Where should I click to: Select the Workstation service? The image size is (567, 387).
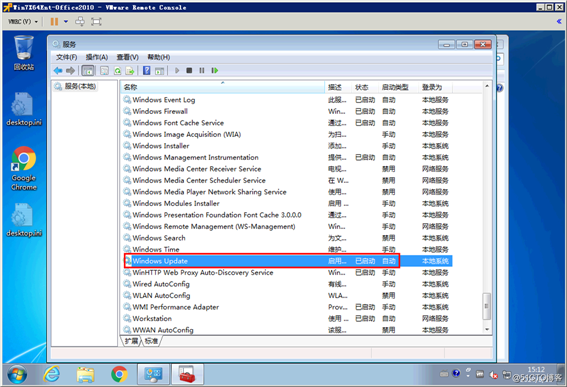(x=287, y=319)
